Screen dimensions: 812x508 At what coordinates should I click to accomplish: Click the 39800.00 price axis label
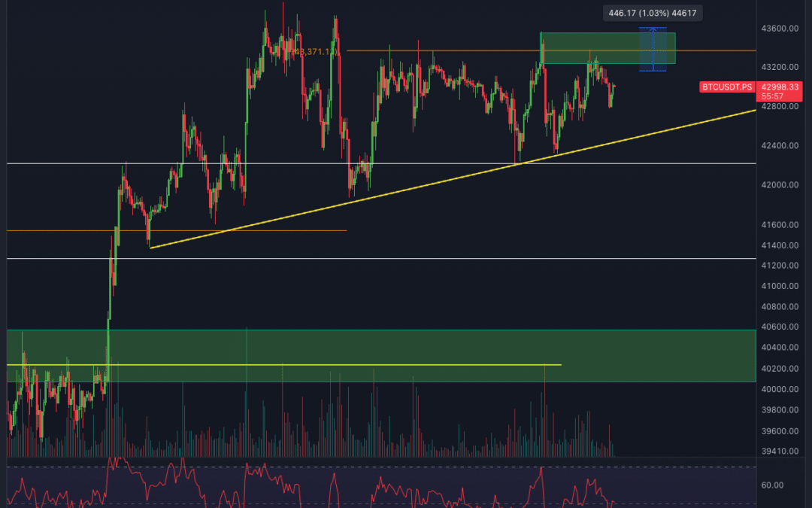[x=780, y=410]
